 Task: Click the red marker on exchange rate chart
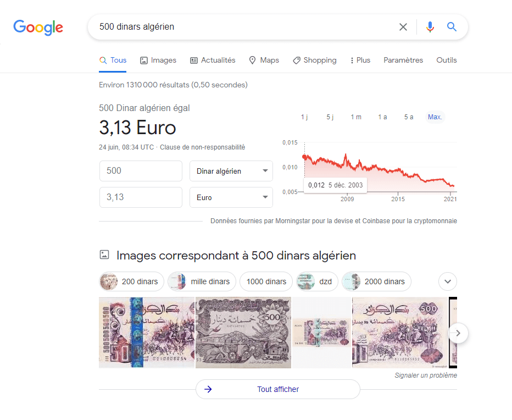pos(305,157)
